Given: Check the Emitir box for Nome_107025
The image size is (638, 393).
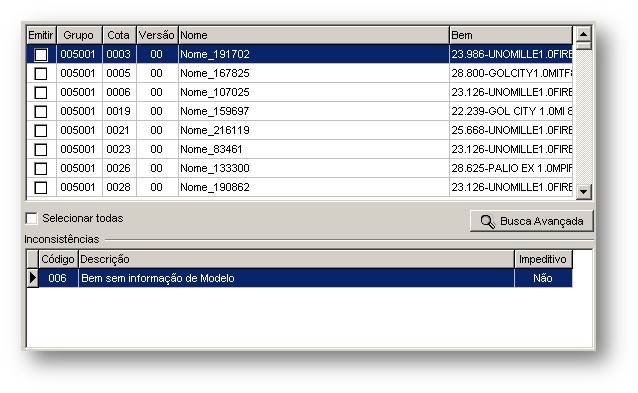Looking at the screenshot, I should pyautogui.click(x=41, y=93).
